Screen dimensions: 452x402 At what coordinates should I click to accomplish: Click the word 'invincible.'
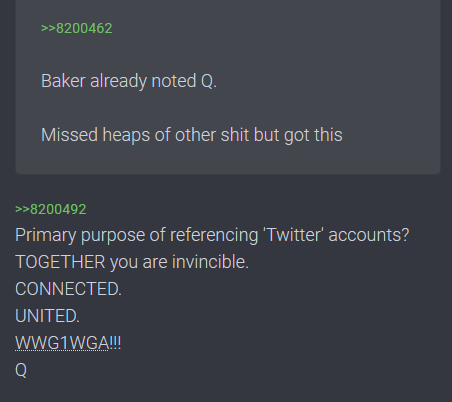[210, 262]
